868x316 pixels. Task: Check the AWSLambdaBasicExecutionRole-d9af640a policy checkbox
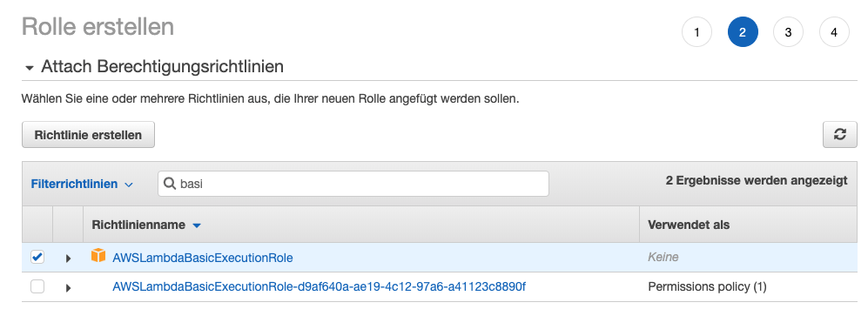coord(37,286)
